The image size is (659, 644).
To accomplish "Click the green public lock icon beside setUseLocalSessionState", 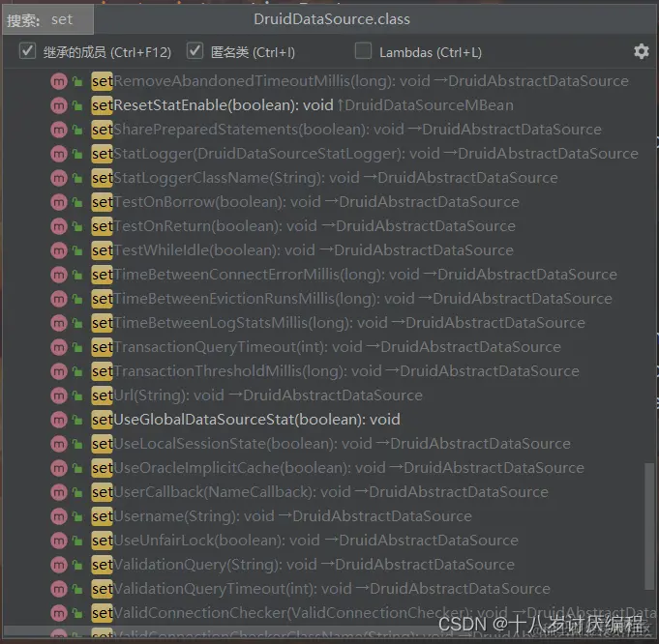I will click(x=77, y=444).
